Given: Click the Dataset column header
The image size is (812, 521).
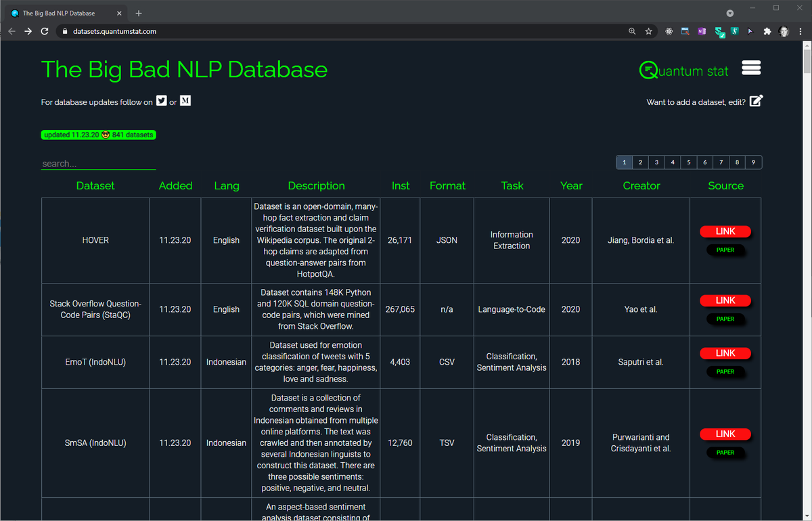Looking at the screenshot, I should point(95,185).
